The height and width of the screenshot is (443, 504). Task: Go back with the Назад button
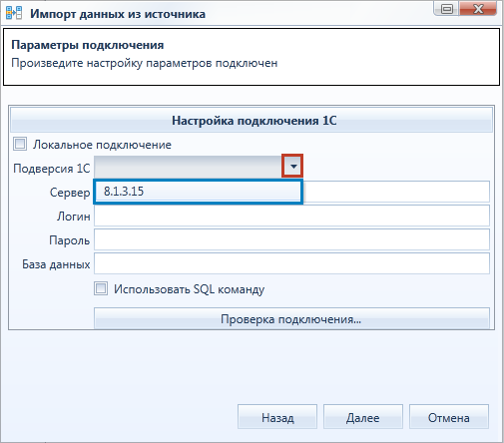click(277, 417)
